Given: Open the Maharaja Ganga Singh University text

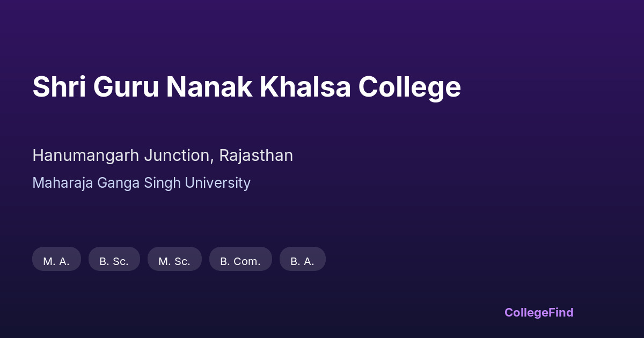Looking at the screenshot, I should pyautogui.click(x=141, y=183).
